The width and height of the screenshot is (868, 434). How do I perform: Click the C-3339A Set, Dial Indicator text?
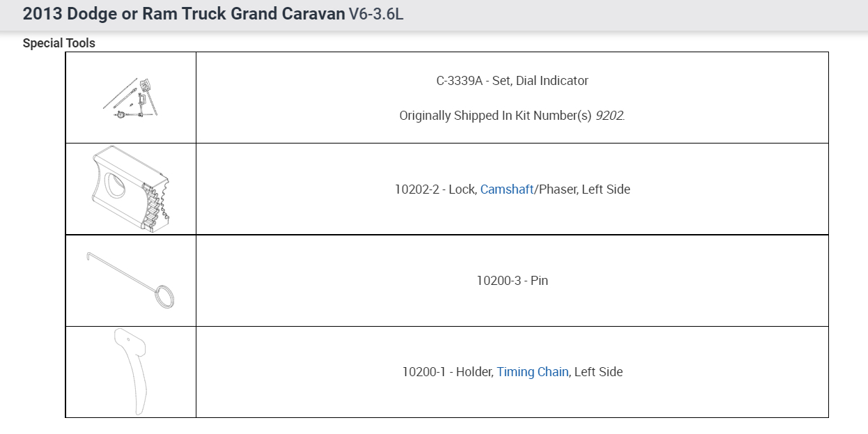click(512, 81)
